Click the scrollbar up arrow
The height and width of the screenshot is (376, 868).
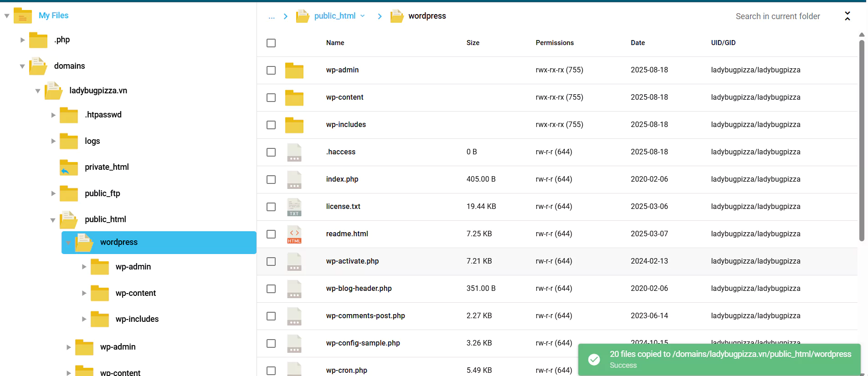(862, 35)
